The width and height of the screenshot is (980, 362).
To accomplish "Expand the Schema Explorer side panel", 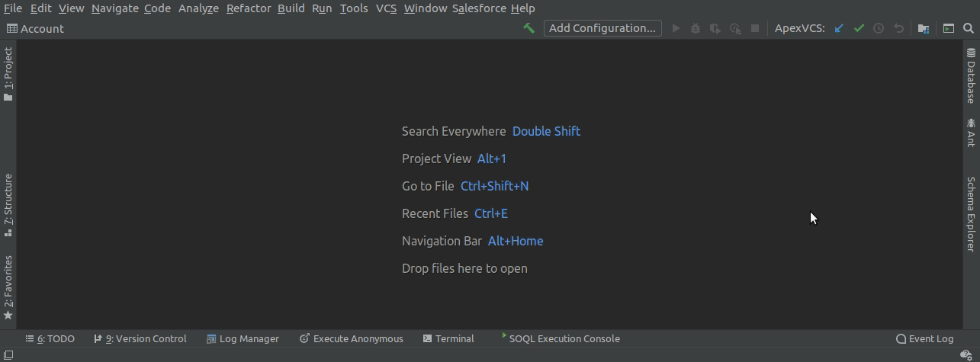I will pyautogui.click(x=971, y=214).
